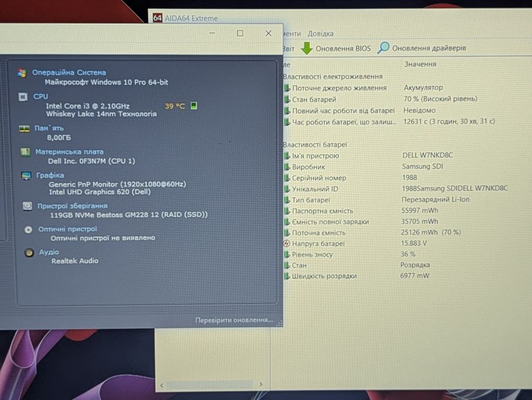This screenshot has height=400, width=532.
Task: Click the Windows flag icon beside Операційна Система
Action: click(22, 73)
